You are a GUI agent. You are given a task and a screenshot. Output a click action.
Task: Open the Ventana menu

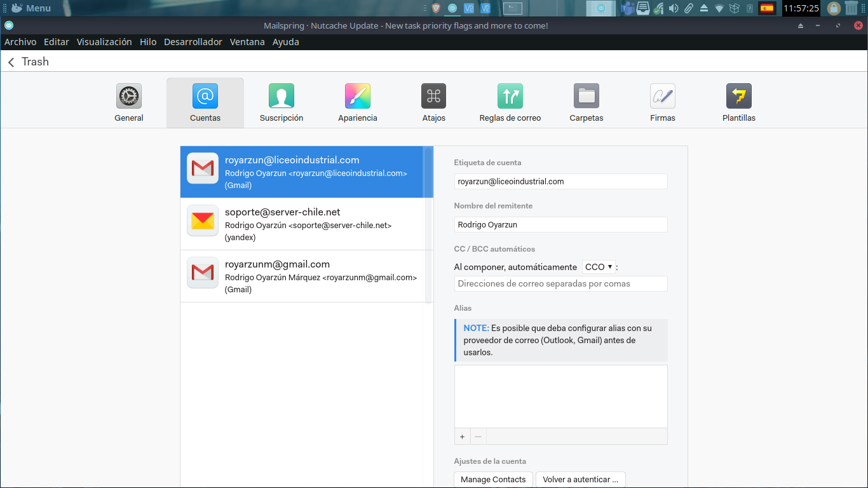click(247, 42)
